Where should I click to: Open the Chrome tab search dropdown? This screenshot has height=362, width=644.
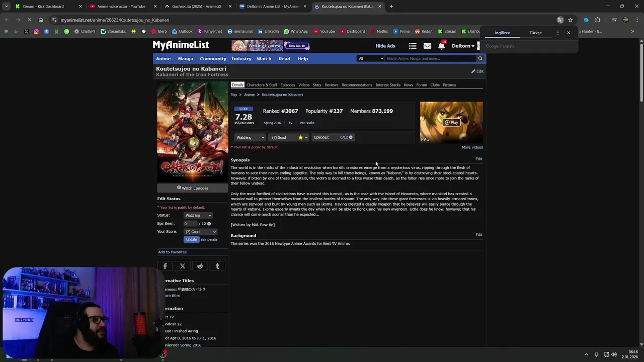coord(6,7)
